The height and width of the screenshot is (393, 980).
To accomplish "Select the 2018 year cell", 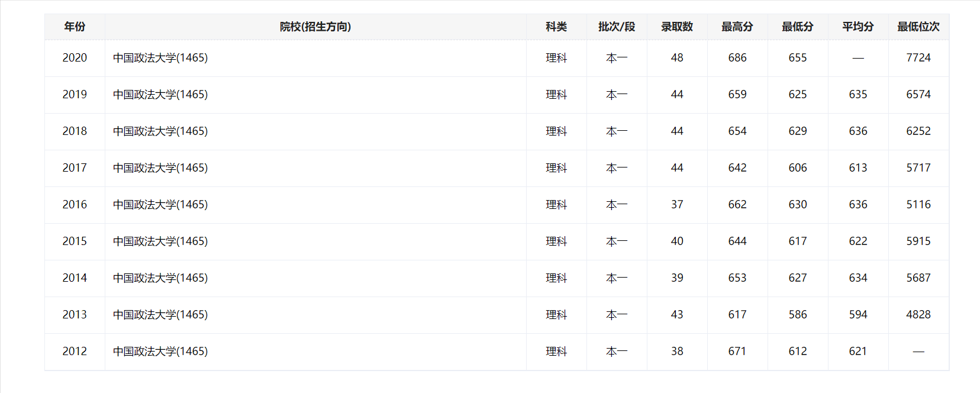I will pyautogui.click(x=75, y=131).
